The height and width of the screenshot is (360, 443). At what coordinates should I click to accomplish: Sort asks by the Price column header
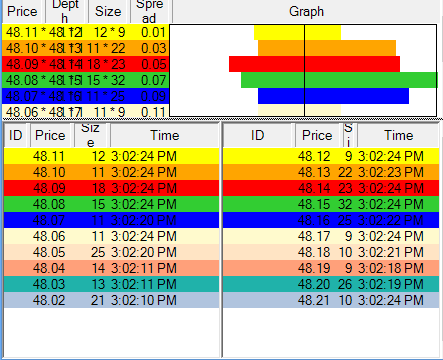pyautogui.click(x=318, y=135)
